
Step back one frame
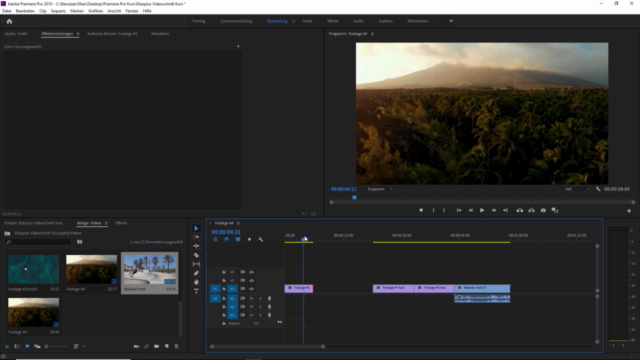(471, 210)
